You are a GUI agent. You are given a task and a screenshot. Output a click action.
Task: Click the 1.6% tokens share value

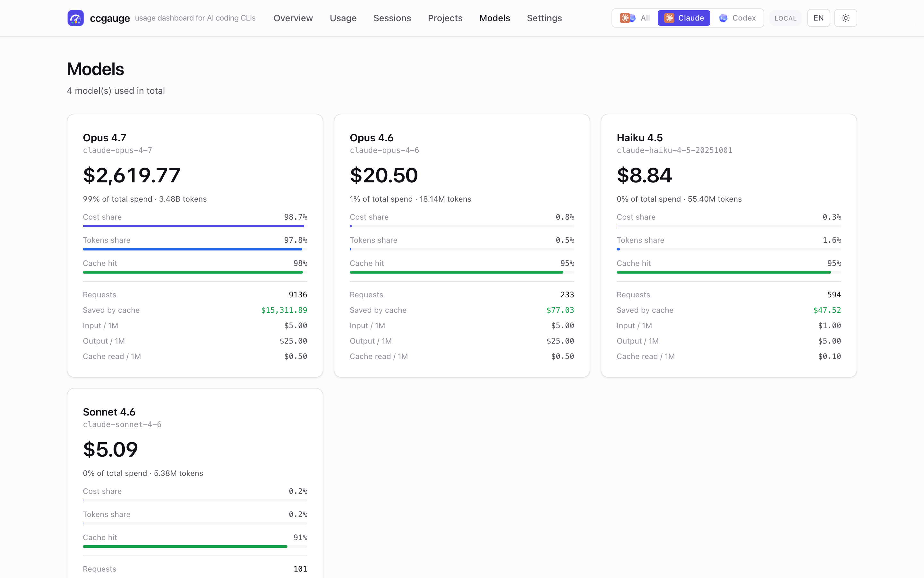[x=832, y=240]
